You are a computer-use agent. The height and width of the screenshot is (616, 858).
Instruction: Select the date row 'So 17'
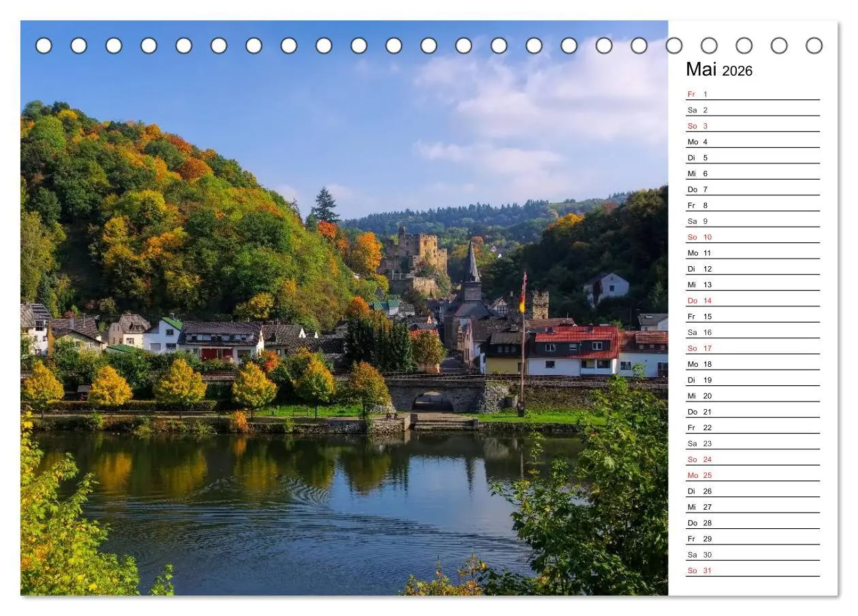(752, 348)
